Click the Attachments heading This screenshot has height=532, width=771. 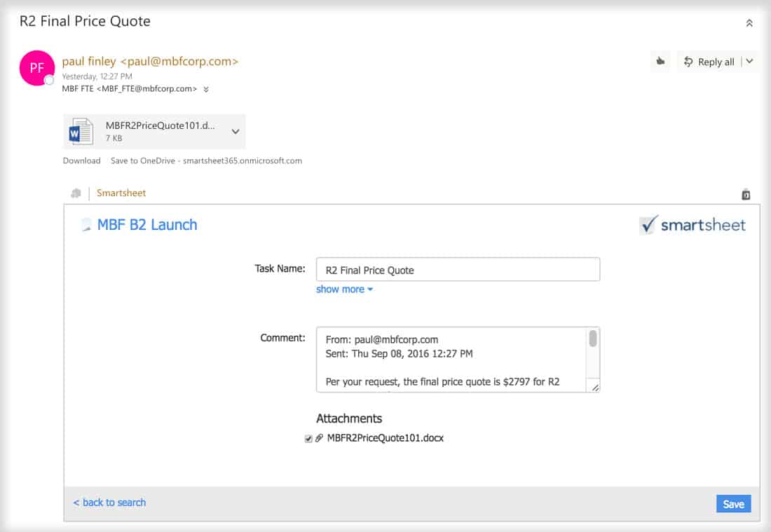point(349,418)
